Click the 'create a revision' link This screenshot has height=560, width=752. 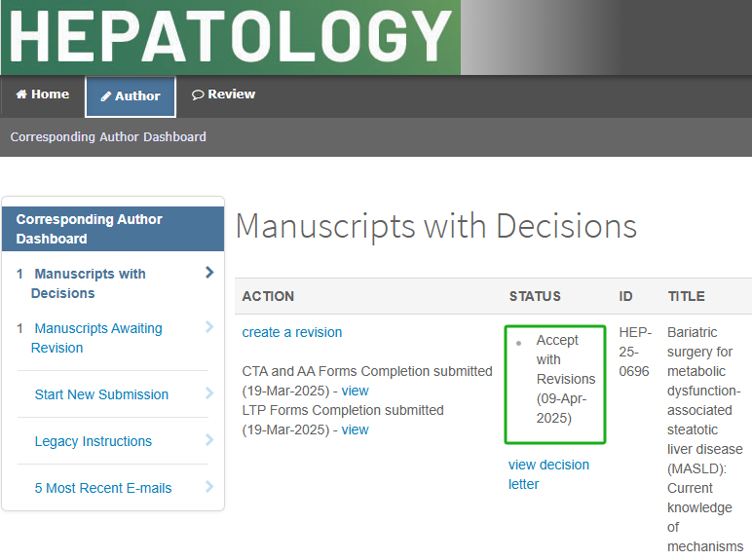[x=292, y=332]
